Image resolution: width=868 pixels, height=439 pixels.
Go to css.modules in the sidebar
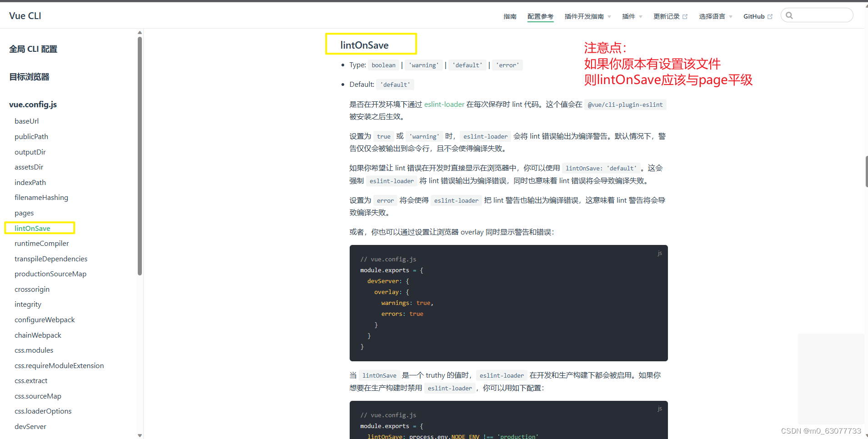34,350
